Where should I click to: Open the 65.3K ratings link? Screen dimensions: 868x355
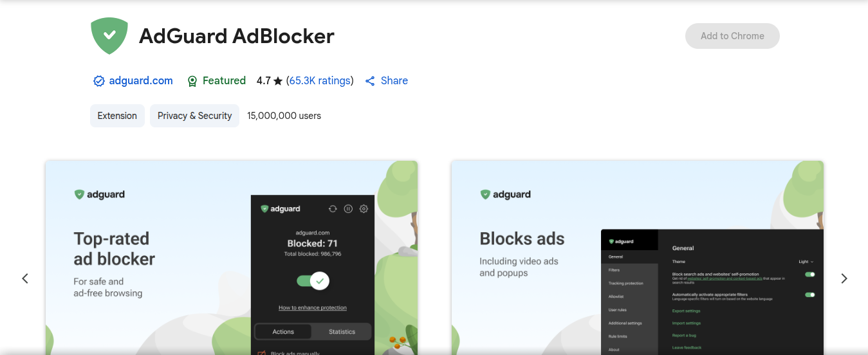[x=320, y=80]
